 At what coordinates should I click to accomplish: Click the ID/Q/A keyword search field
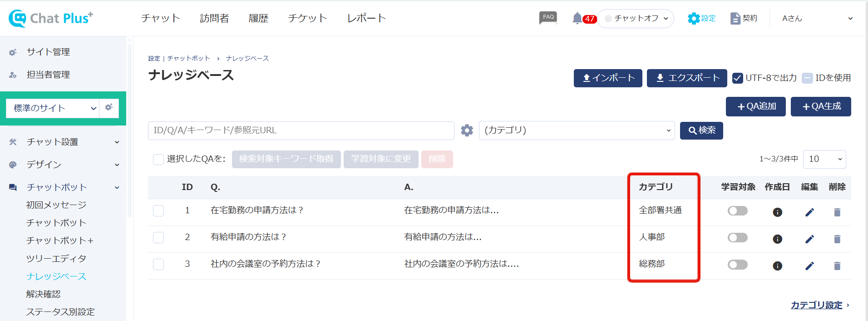(301, 130)
